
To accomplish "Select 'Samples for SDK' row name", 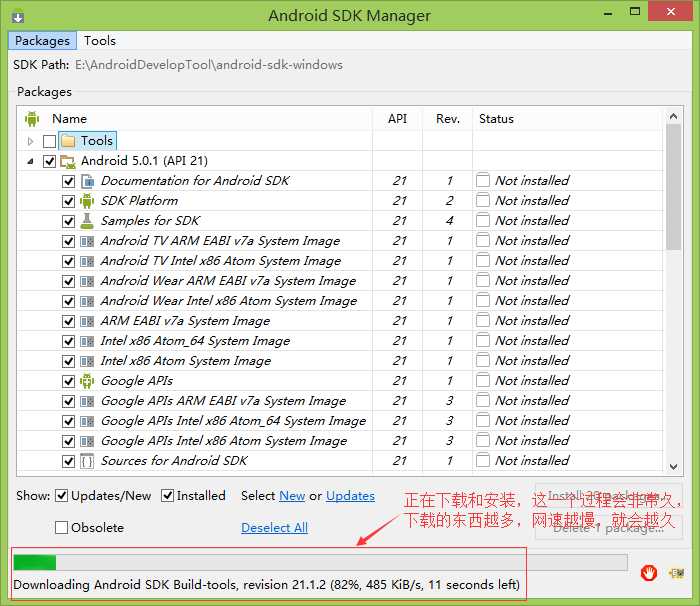I will 150,221.
